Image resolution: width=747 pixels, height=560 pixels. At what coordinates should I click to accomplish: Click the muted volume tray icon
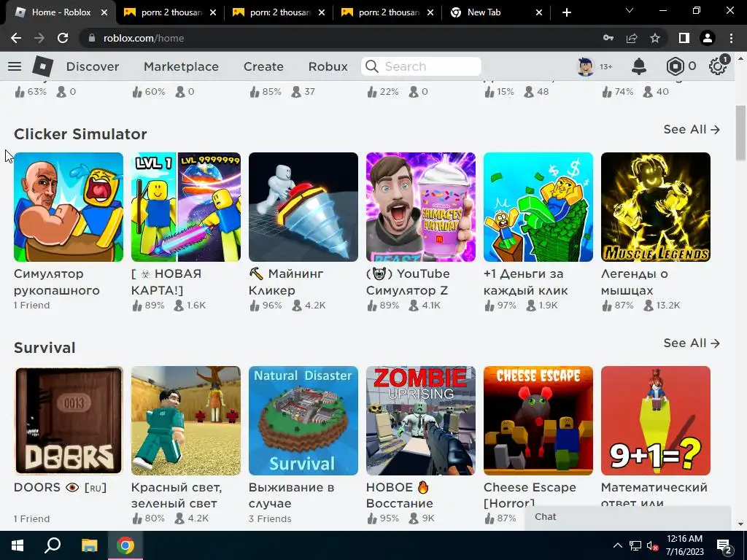click(652, 545)
